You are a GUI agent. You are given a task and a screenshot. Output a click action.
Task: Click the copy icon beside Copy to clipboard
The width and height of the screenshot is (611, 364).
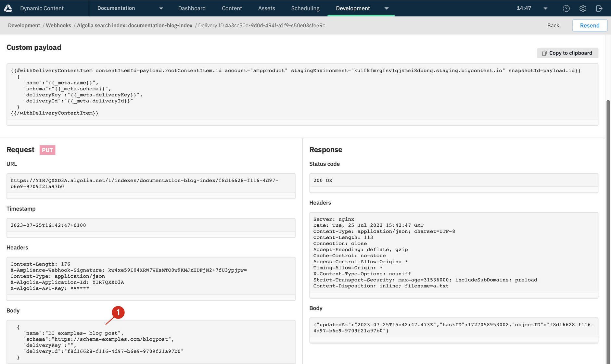[544, 53]
